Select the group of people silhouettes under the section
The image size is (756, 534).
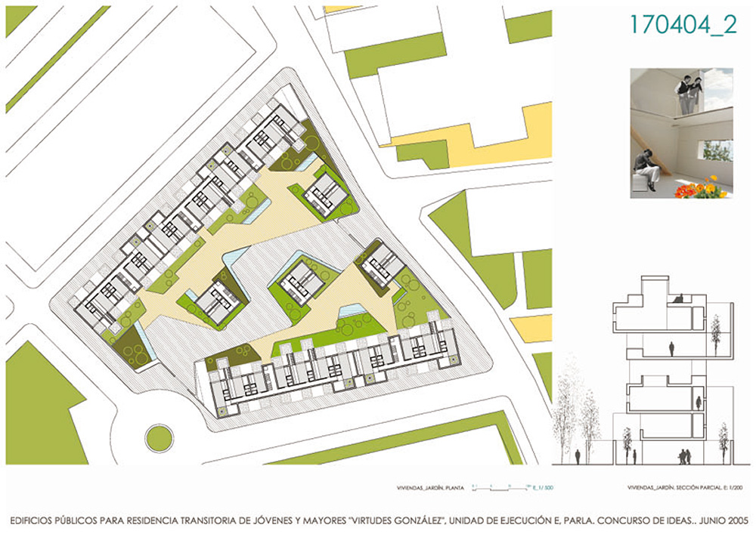(x=685, y=456)
